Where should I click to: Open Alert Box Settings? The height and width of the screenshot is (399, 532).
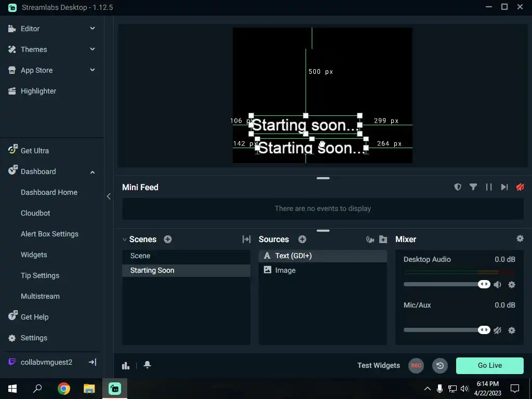click(x=49, y=234)
